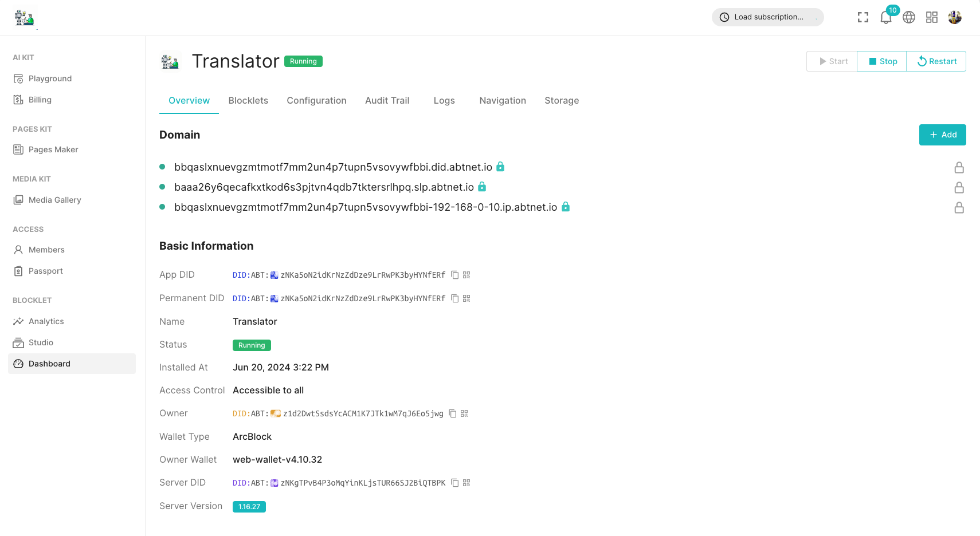Copy the Owner DID address
Image resolution: width=980 pixels, height=536 pixels.
(x=452, y=413)
